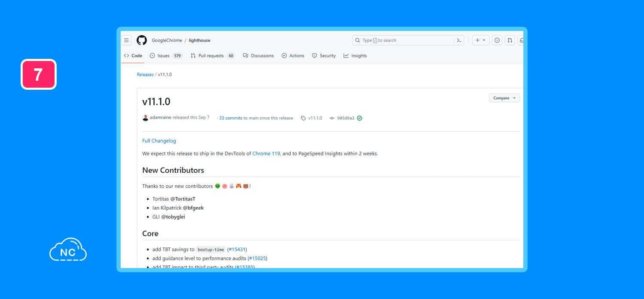This screenshot has width=644, height=299.
Task: Switch to the Pull requests tab
Action: coord(213,56)
